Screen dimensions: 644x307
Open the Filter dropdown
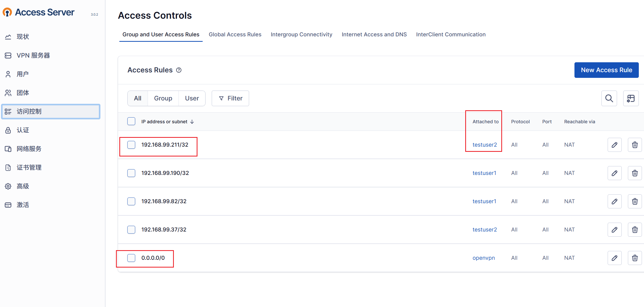(x=230, y=98)
